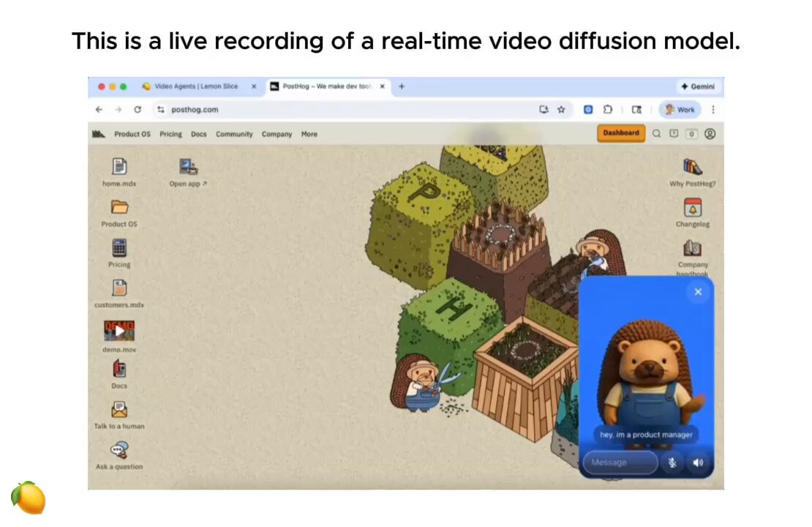The height and width of the screenshot is (527, 812).
Task: Close the Video Agents | Lemon Slice tab
Action: [254, 86]
